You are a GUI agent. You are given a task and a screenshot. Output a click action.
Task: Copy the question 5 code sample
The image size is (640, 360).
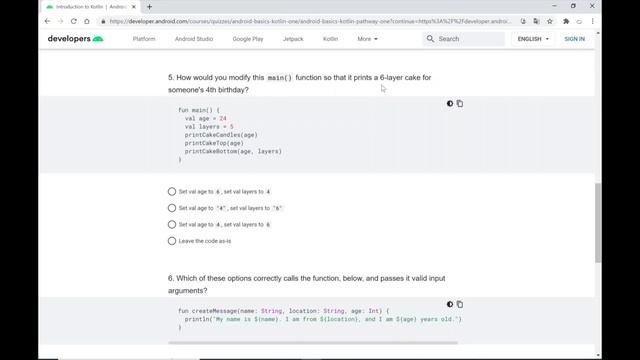pos(460,104)
